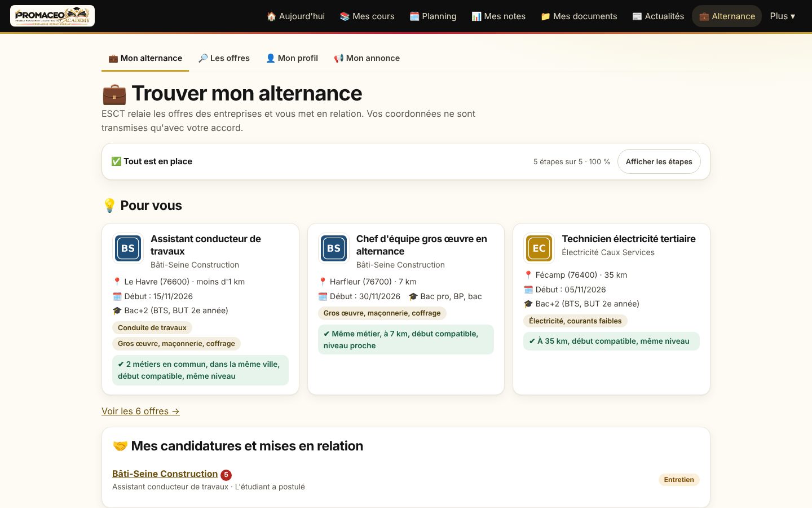Viewport: 812px width, 508px height.
Task: Click the '2 métiers en commun' match note
Action: pyautogui.click(x=200, y=370)
